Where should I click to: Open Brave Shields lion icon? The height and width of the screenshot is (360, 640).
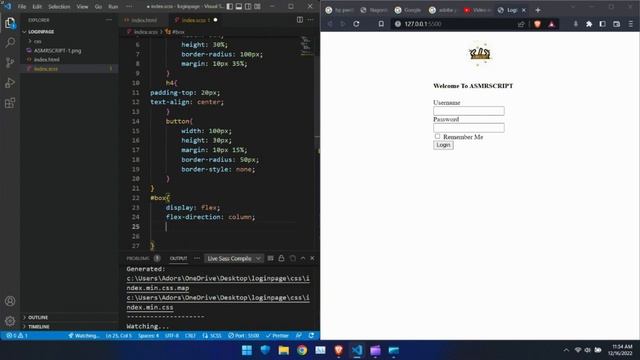click(x=538, y=24)
